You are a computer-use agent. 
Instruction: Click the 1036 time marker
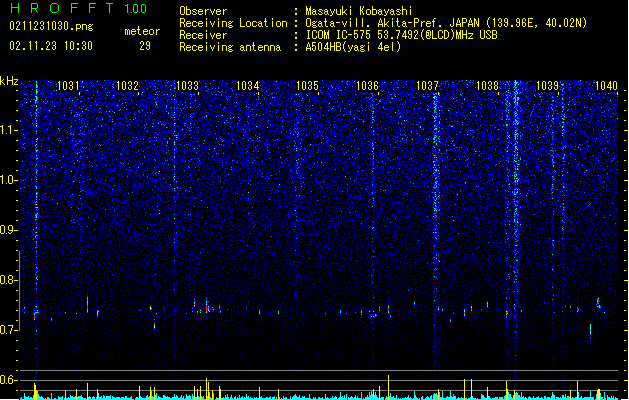[367, 86]
